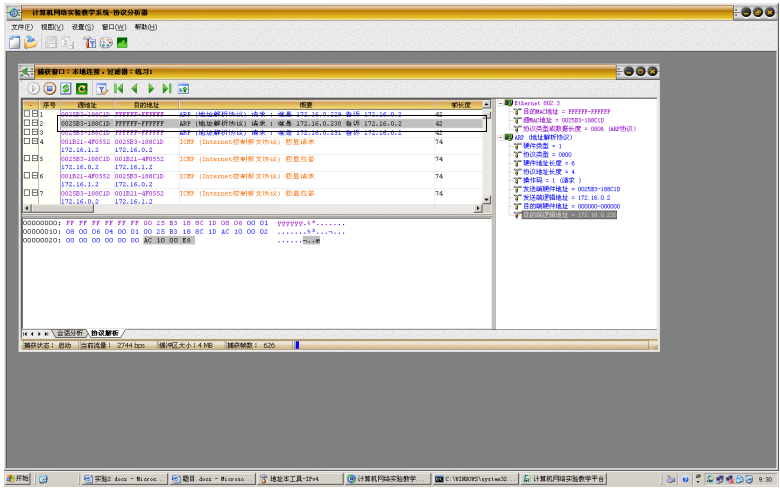Sort by 源地址 column header
The height and width of the screenshot is (489, 780).
[x=87, y=105]
